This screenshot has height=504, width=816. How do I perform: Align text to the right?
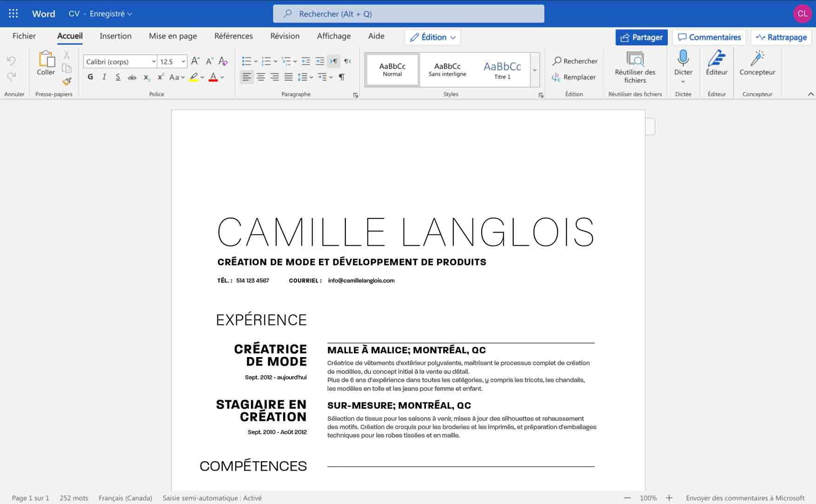[275, 77]
